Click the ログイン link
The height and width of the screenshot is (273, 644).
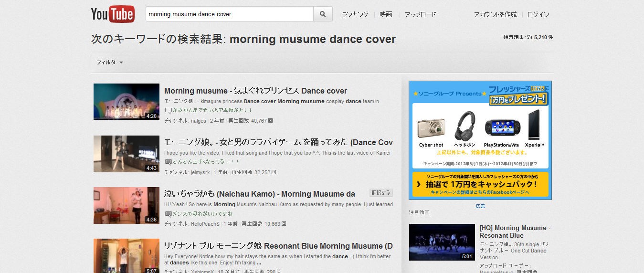[538, 14]
